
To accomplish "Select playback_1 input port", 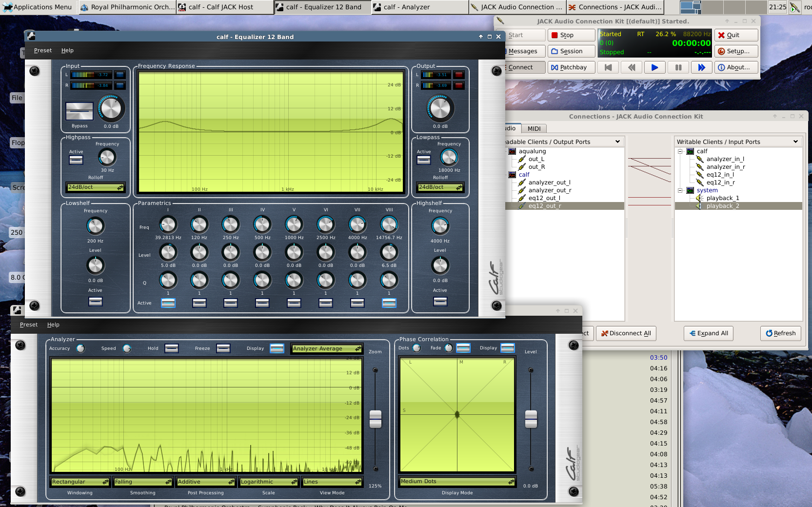I will [723, 198].
